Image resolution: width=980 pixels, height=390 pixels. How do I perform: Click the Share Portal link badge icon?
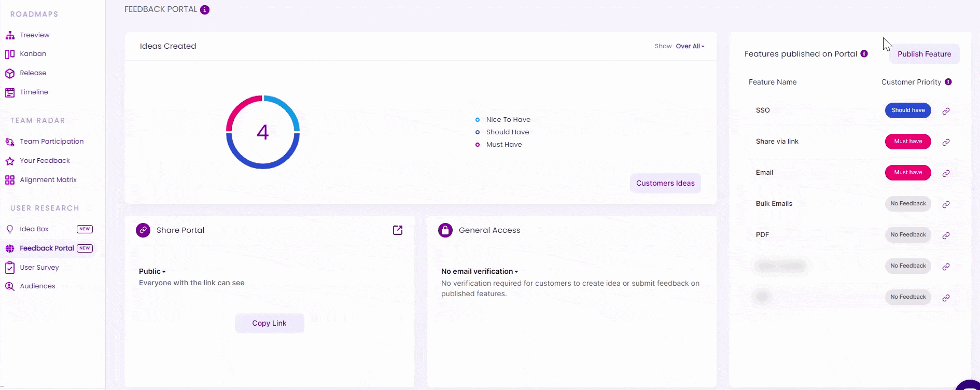(143, 230)
